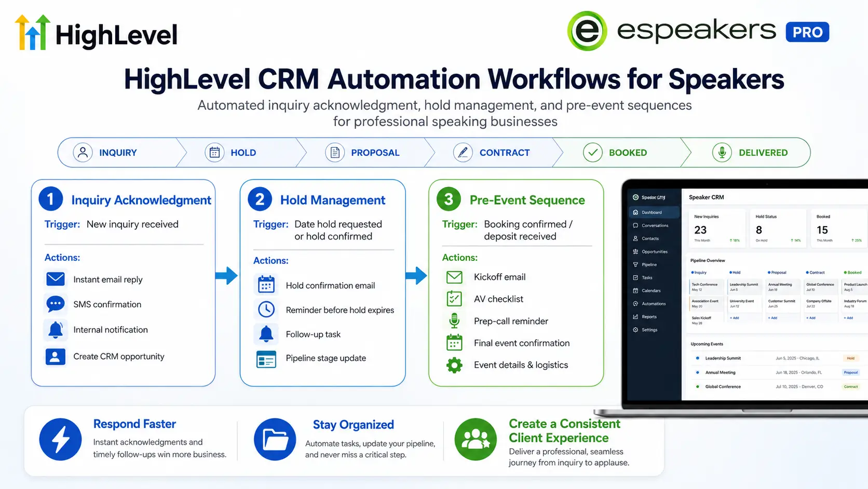Click the Final event confirmation calendar icon
The image size is (868, 489).
coord(454,342)
